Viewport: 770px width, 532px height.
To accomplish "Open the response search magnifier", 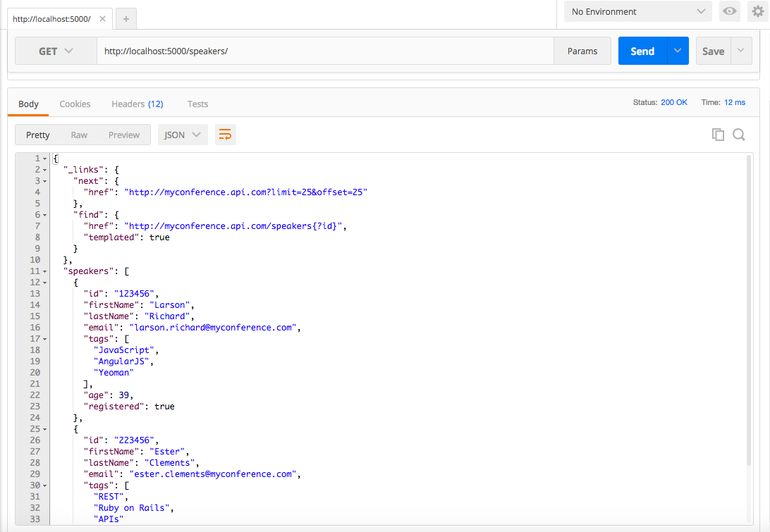I will coord(738,134).
